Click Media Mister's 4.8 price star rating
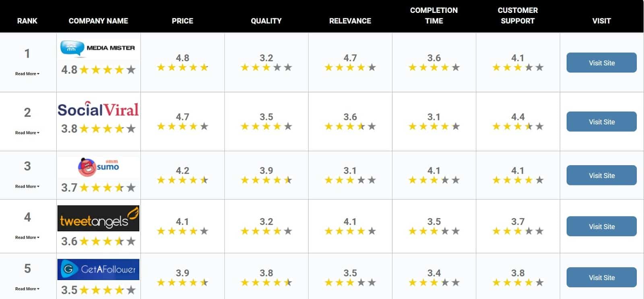This screenshot has width=644, height=299. pos(182,67)
